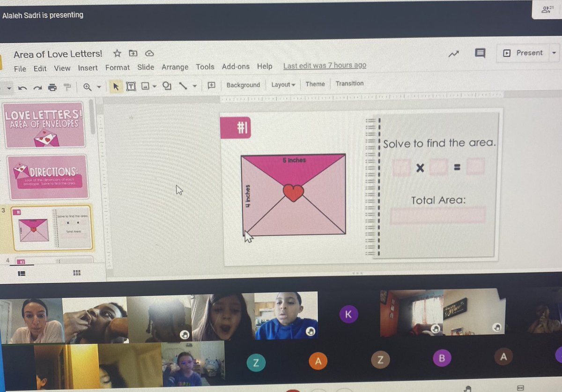
Task: Activate the paint format tool
Action: coord(67,87)
